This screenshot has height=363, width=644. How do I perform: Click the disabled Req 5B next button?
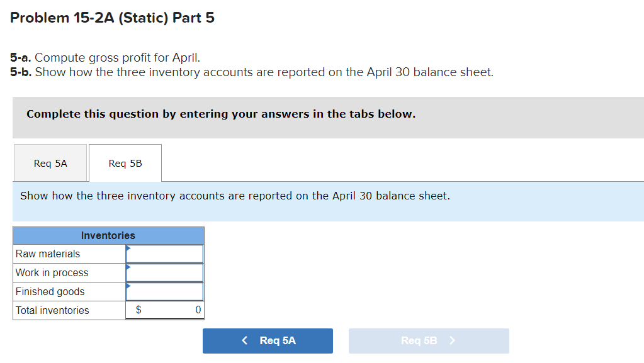(429, 341)
